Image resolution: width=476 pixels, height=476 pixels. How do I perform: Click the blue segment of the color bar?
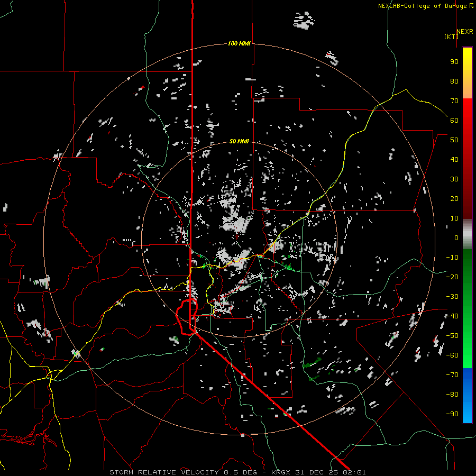click(x=467, y=396)
